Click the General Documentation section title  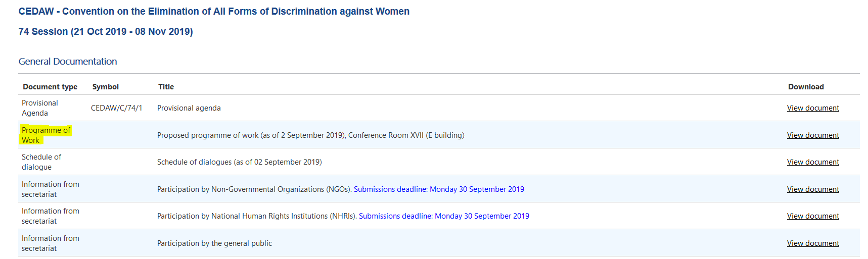click(68, 62)
